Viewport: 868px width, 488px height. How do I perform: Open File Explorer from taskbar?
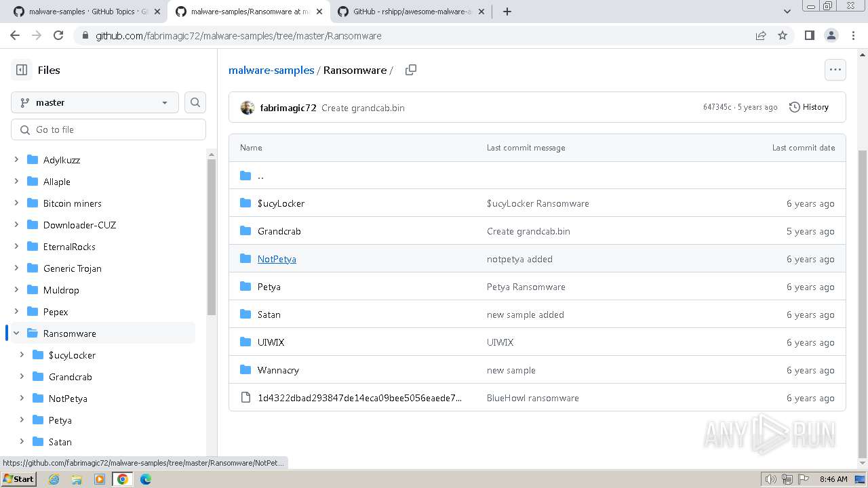point(77,479)
